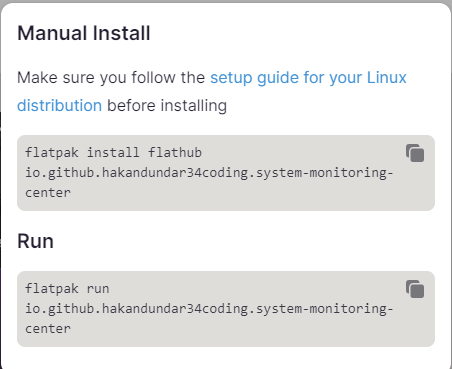Click the word 'flathub' in the install command

175,153
